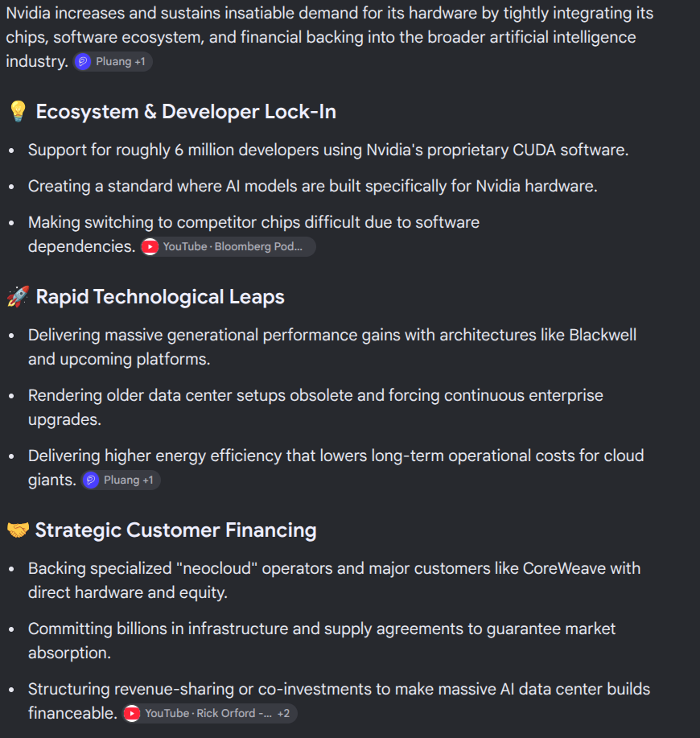The height and width of the screenshot is (738, 700).
Task: Click the Pluang icon beside 'giants'
Action: click(x=91, y=480)
